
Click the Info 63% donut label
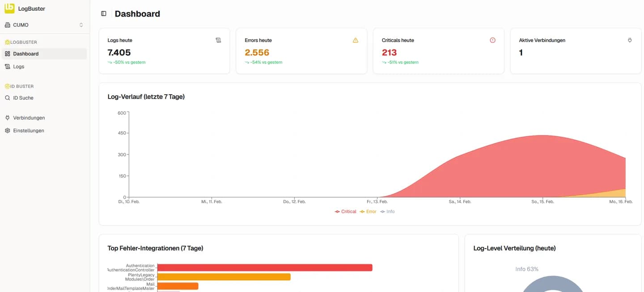click(527, 269)
